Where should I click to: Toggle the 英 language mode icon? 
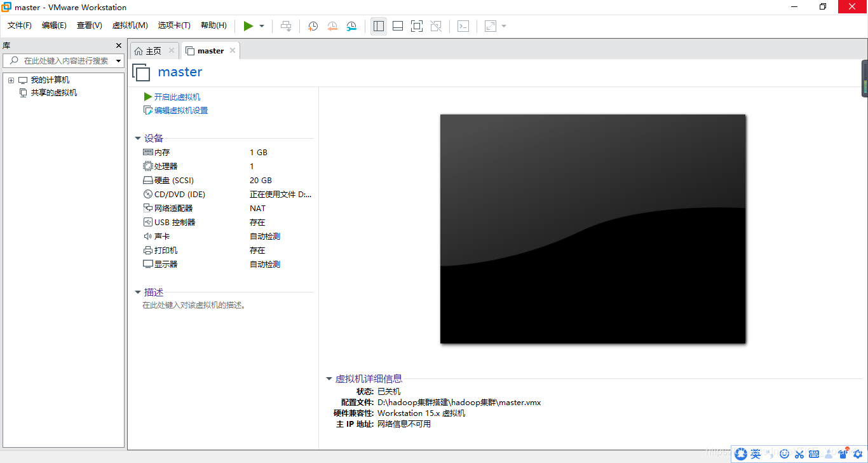click(756, 453)
